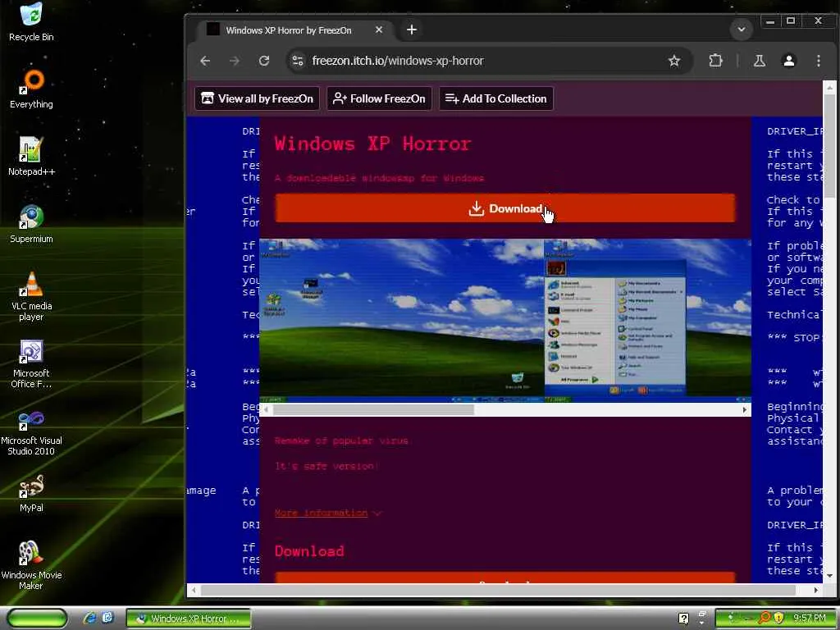Click the page horizontal scroll right arrow
Screen dimensions: 840x630
[x=816, y=591]
